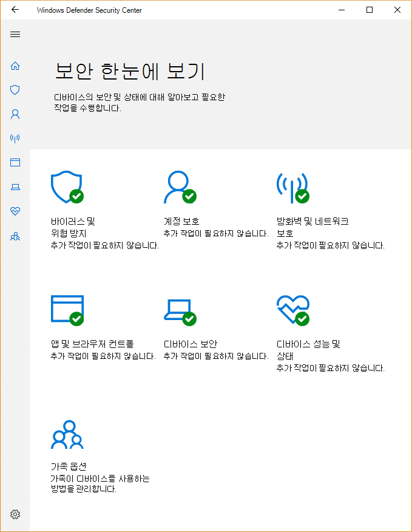Click 가족이 디바이스를 사용하는 description text
Image resolution: width=412 pixels, height=532 pixels.
[x=100, y=484]
